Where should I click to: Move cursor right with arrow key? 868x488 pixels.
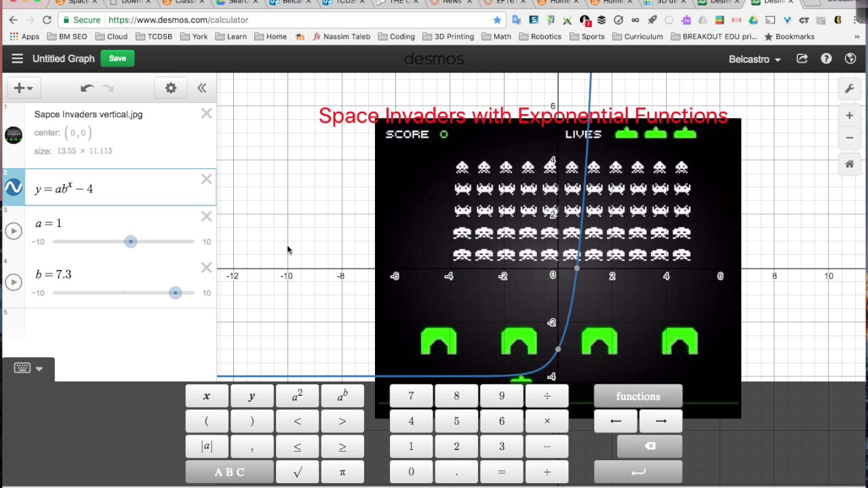[660, 422]
